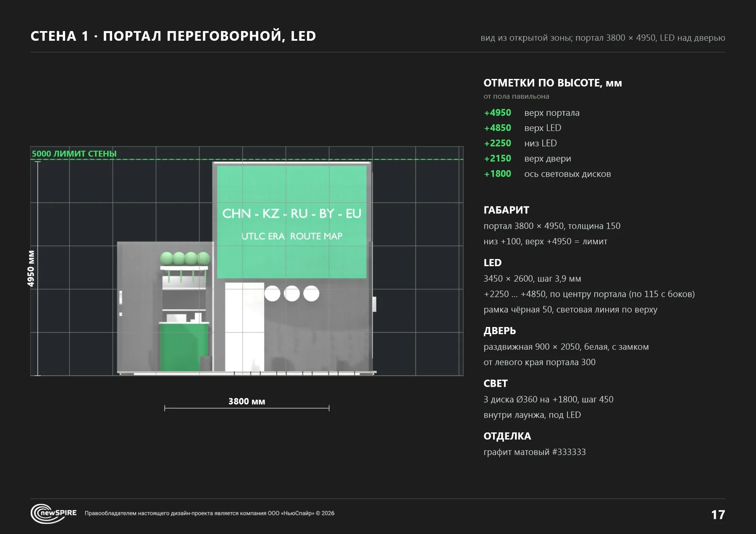This screenshot has height=534, width=756.
Task: Click the white sliding door
Action: click(x=244, y=327)
